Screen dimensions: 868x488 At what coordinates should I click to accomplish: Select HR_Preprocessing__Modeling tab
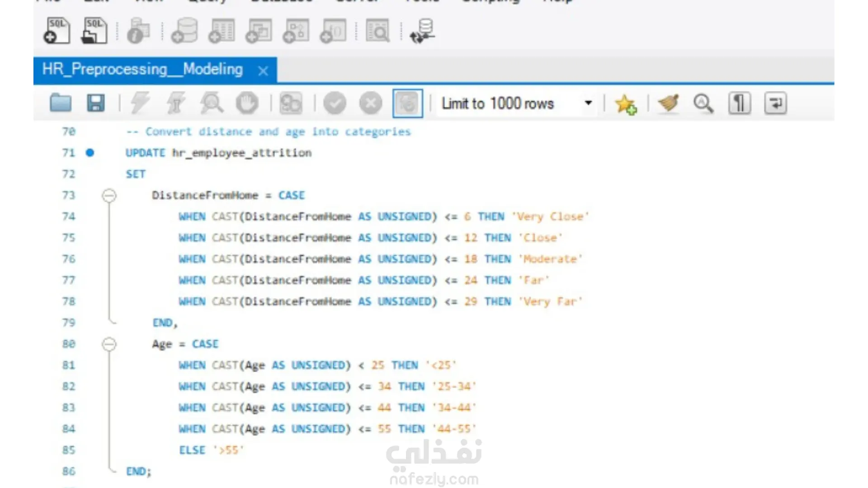tap(142, 70)
